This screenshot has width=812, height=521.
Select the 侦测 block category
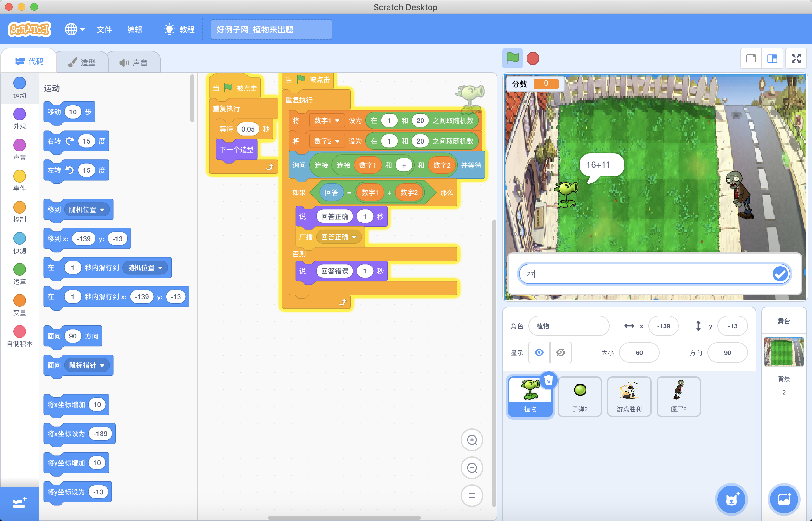tap(20, 243)
